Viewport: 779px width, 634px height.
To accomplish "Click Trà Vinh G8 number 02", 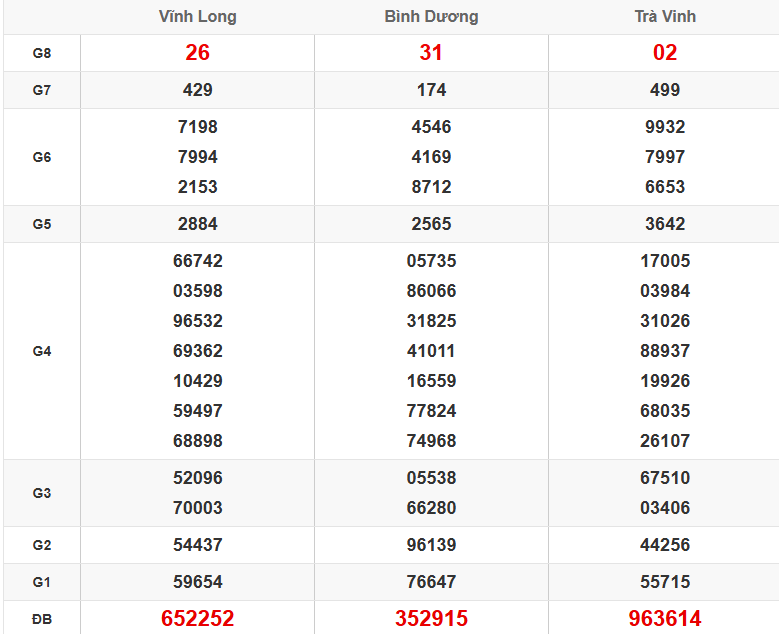I will 664,53.
